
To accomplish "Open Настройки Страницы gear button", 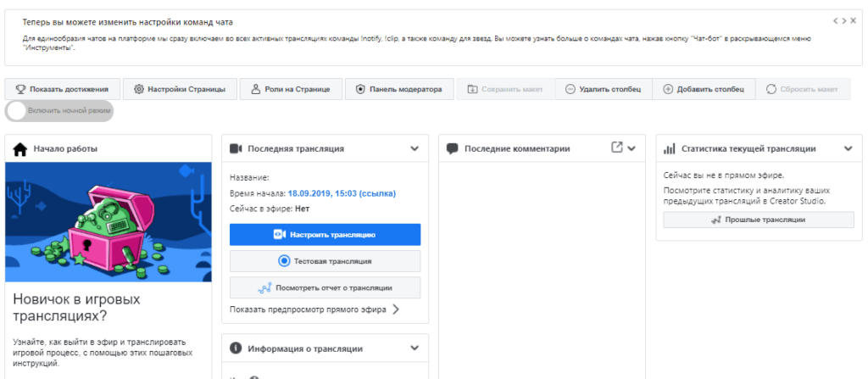I will point(180,89).
